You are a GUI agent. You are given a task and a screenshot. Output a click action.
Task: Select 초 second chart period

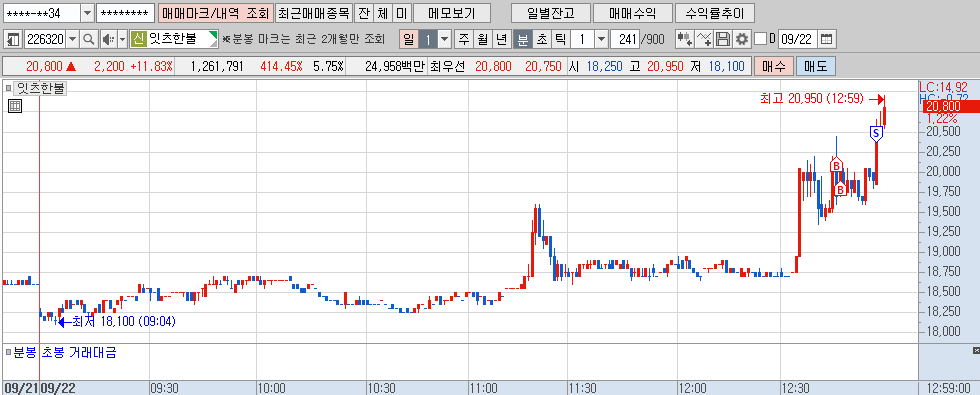[x=541, y=39]
